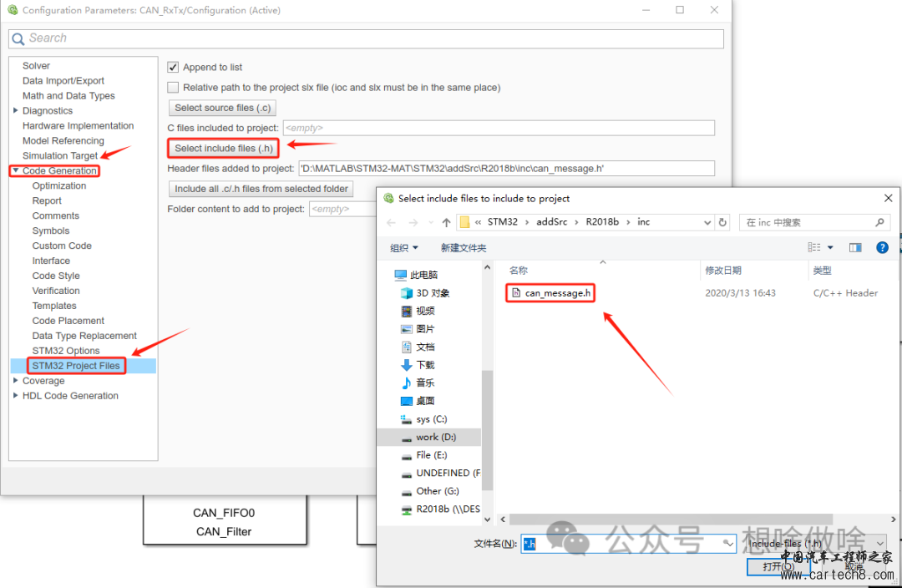Click the Select source files (.c) button
The height and width of the screenshot is (588, 902).
221,108
